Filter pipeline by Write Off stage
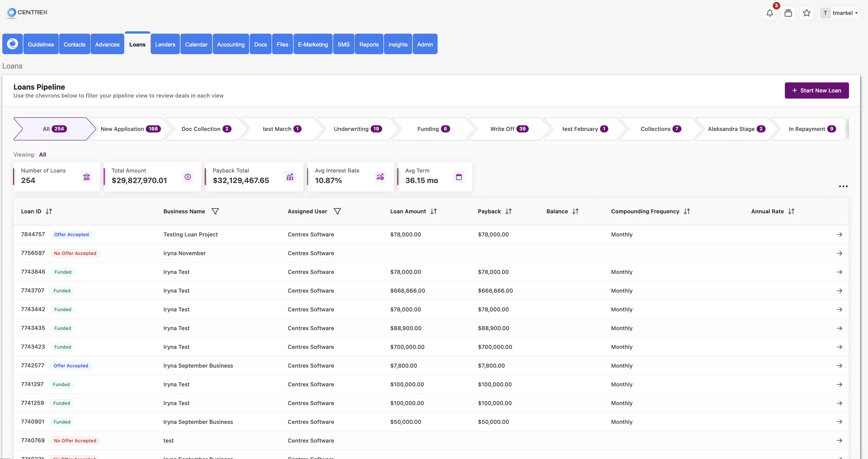Image resolution: width=868 pixels, height=459 pixels. pos(509,129)
